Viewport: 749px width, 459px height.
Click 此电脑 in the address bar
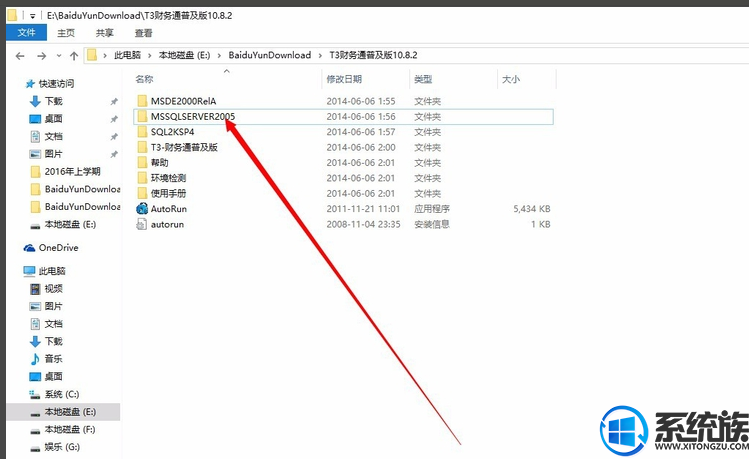click(x=128, y=55)
